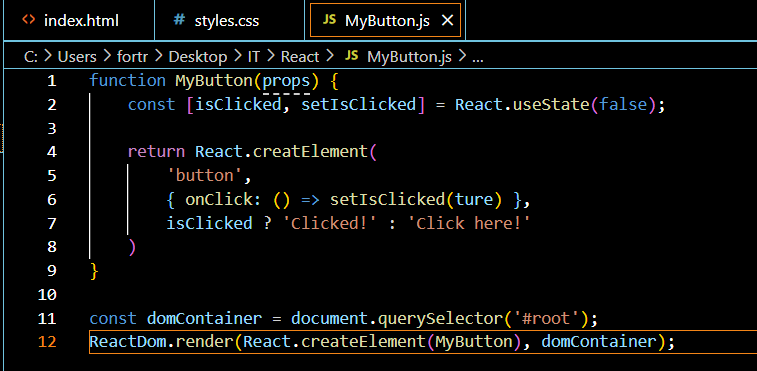The image size is (757, 371).
Task: Open the React breadcrumb folder segment
Action: [300, 57]
